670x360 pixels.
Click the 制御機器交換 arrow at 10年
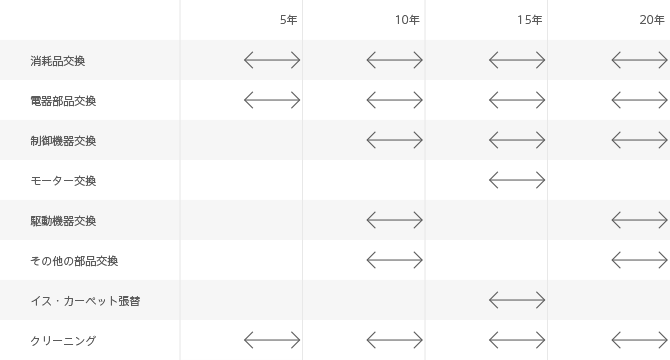coord(395,140)
